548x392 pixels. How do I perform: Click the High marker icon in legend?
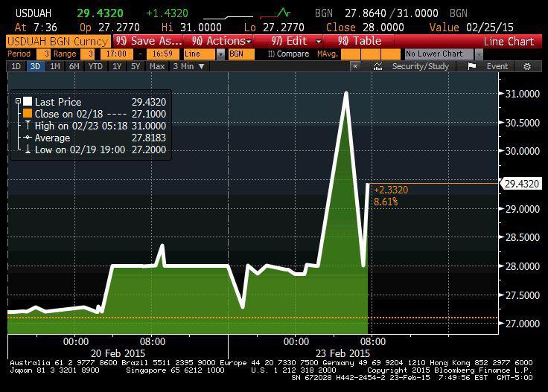(28, 126)
